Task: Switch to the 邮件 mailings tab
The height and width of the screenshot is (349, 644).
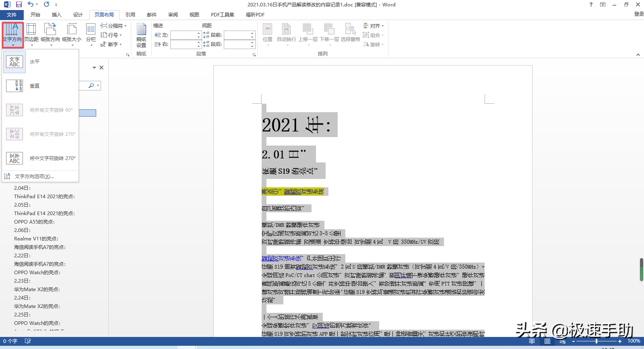Action: (152, 15)
